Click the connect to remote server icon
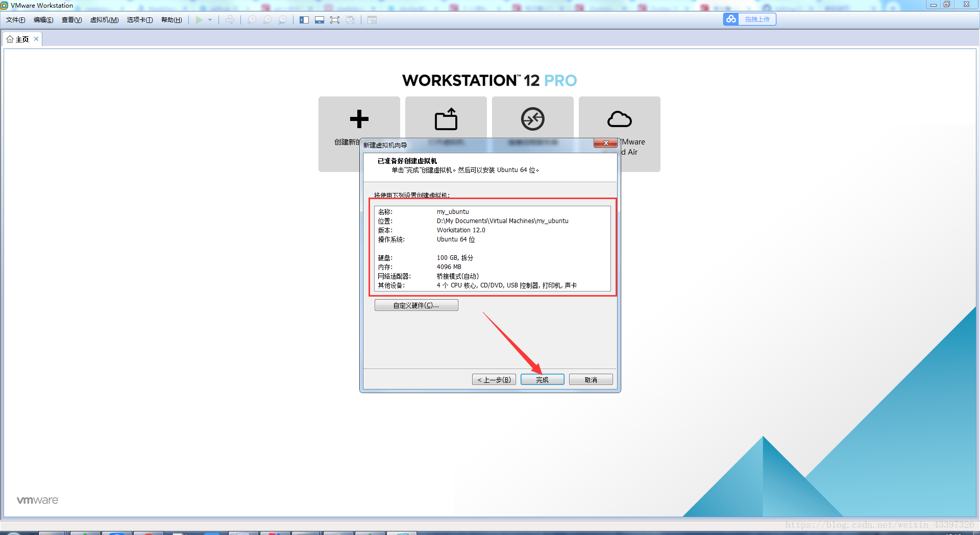The height and width of the screenshot is (535, 980). [x=533, y=119]
